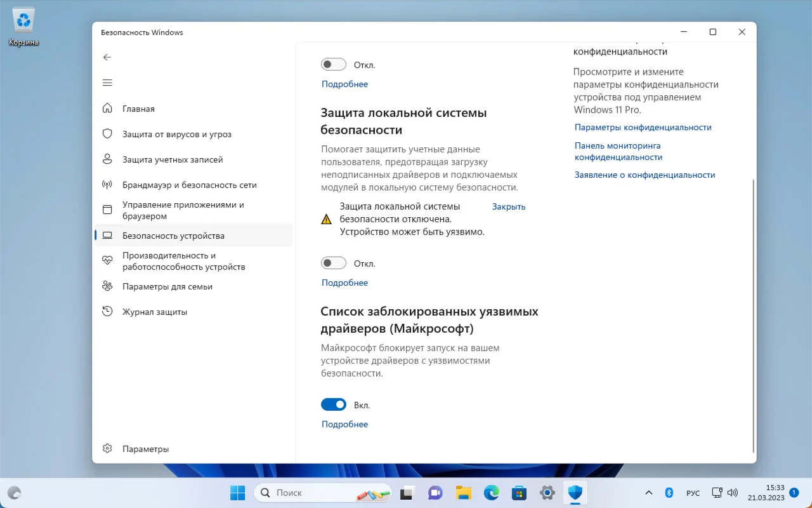This screenshot has height=508, width=812.
Task: Open the Windows Start menu
Action: pyautogui.click(x=237, y=493)
